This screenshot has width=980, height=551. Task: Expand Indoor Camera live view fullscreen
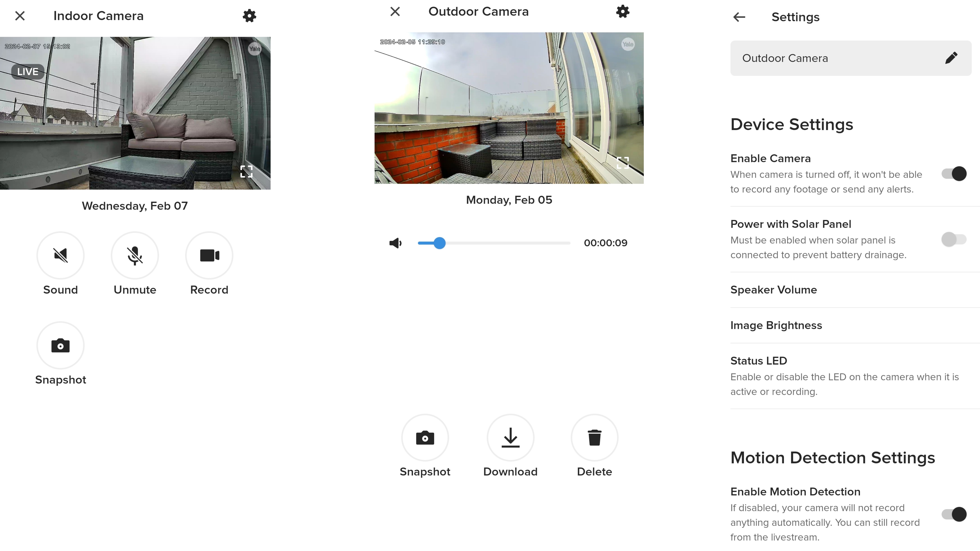click(246, 171)
